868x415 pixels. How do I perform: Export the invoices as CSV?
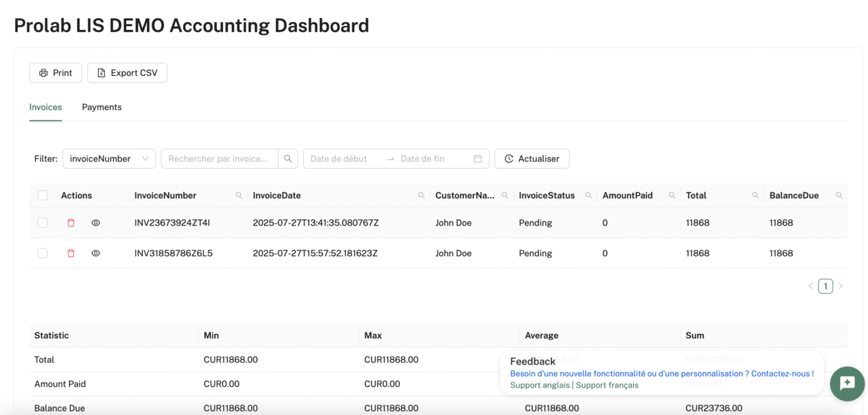tap(127, 73)
